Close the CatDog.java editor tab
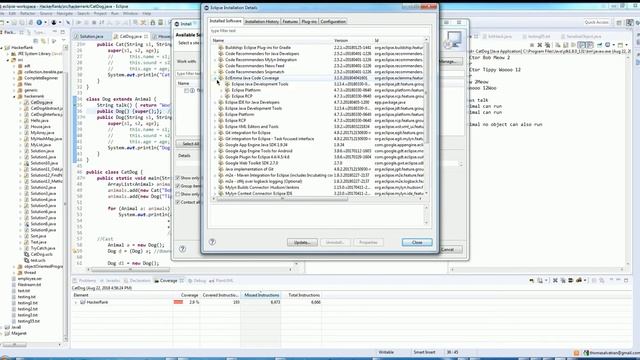This screenshot has width=640, height=360. click(x=146, y=36)
